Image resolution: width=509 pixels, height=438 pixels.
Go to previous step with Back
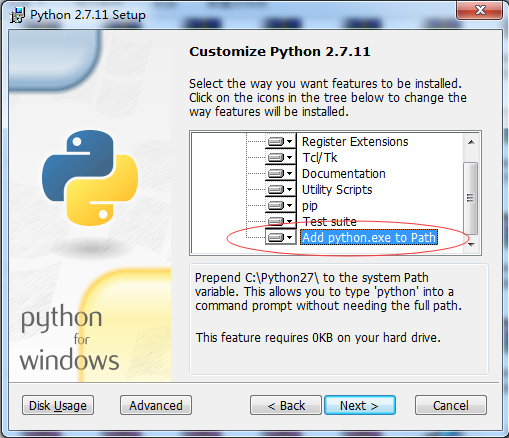click(286, 405)
